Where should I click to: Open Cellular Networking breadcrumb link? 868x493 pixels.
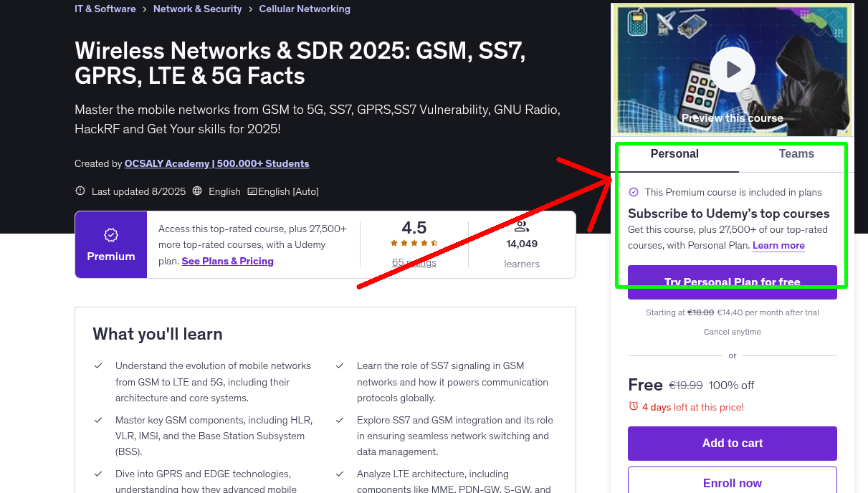pos(305,9)
